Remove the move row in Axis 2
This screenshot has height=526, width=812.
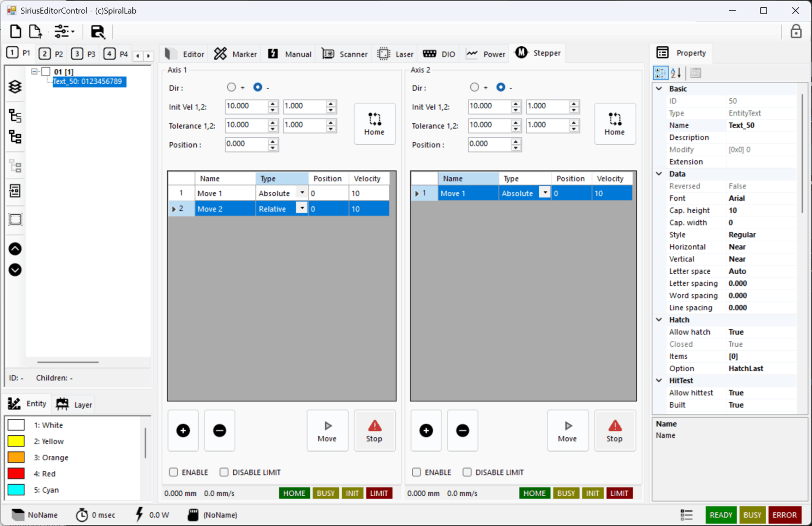coord(462,431)
